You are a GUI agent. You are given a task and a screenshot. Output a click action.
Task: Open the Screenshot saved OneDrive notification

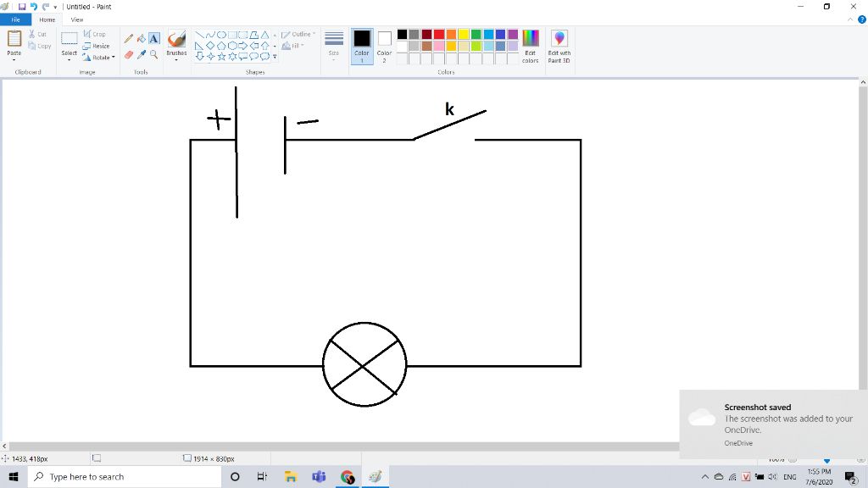pos(773,424)
